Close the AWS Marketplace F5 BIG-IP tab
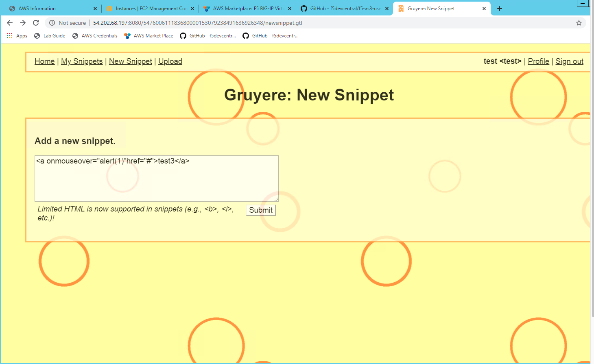594x364 pixels. pos(290,9)
